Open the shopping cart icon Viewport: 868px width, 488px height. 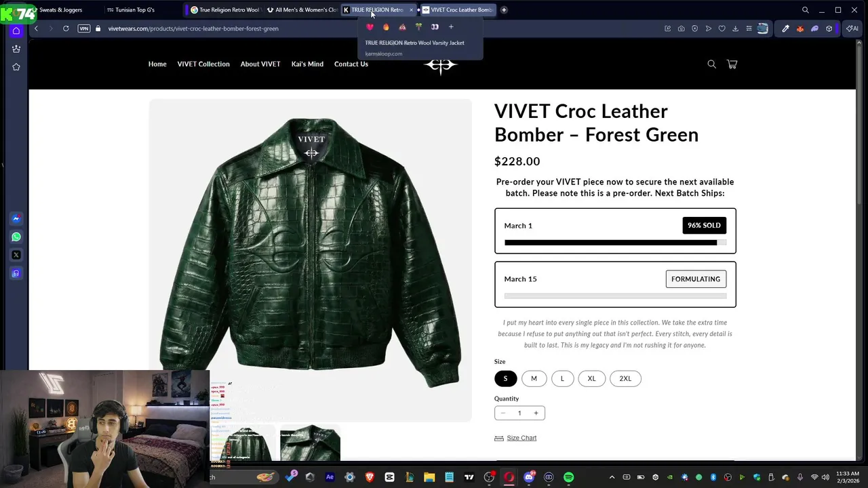tap(732, 64)
